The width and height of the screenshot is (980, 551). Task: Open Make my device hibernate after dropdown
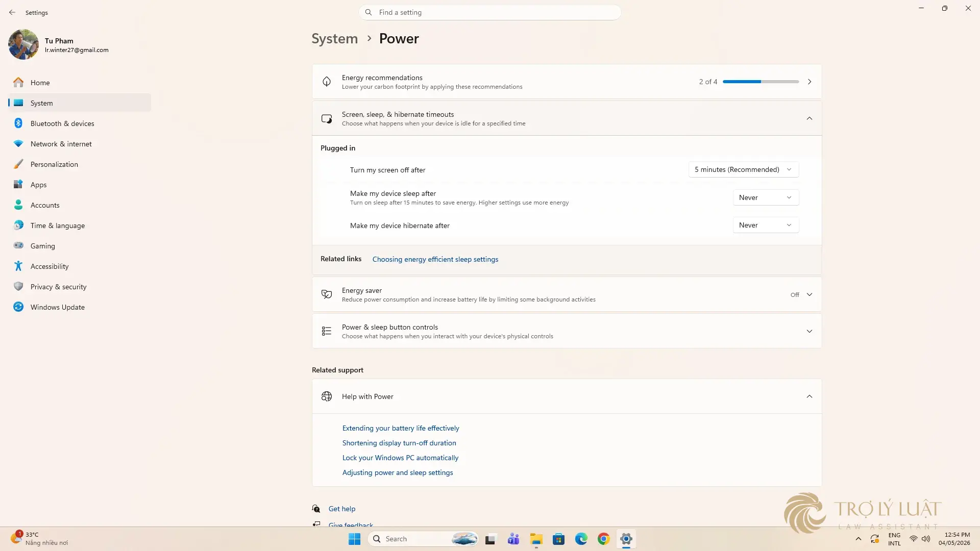[766, 225]
